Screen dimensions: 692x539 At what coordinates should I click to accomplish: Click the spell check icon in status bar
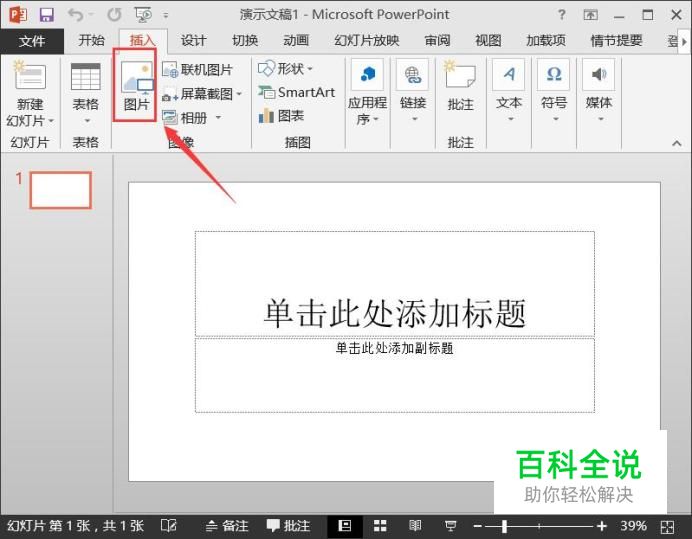pyautogui.click(x=168, y=526)
